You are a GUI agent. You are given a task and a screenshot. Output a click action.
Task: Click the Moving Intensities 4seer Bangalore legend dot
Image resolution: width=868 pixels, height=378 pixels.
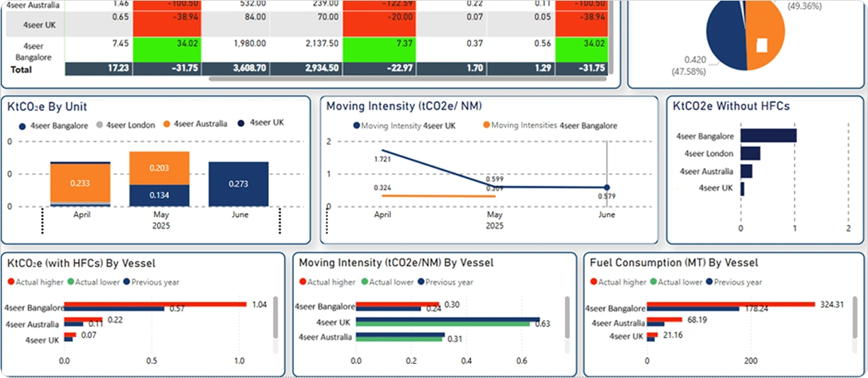pos(486,125)
